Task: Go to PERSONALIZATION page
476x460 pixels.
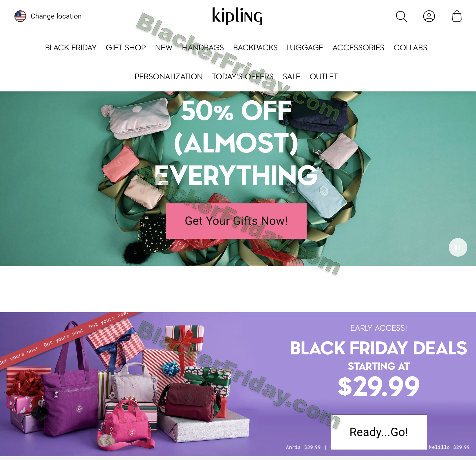Action: coord(169,77)
